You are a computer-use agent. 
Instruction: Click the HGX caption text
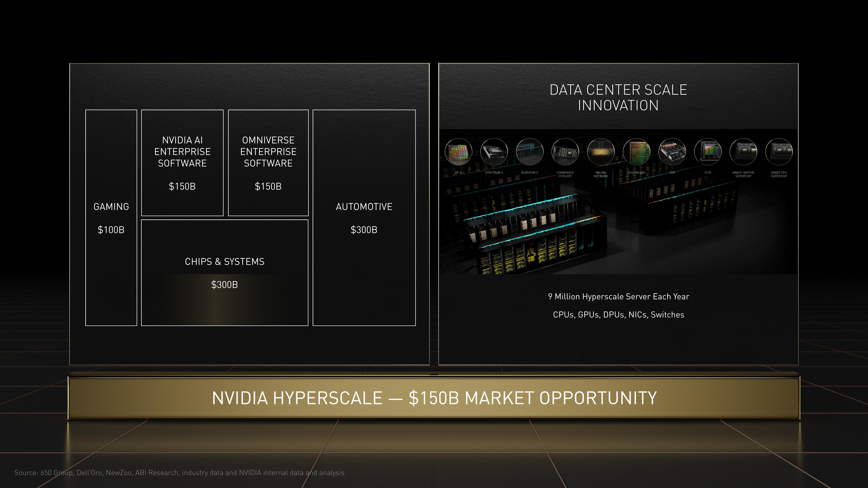click(672, 173)
